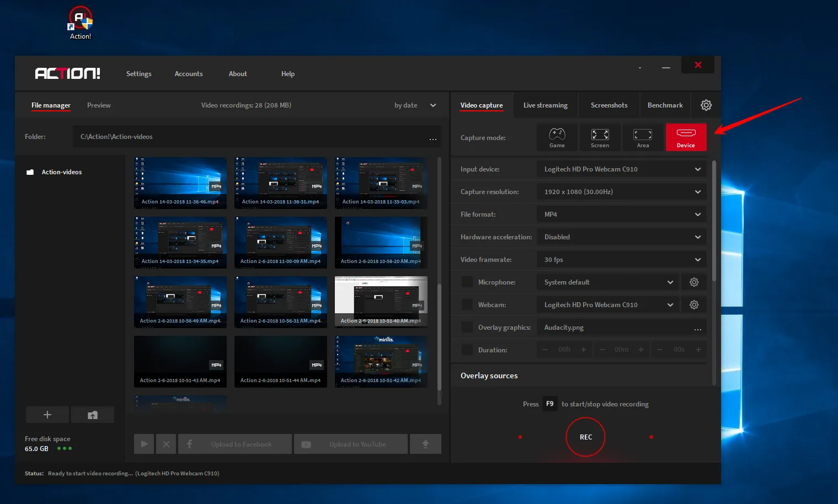Screen dimensions: 838x504
Task: Select Action-videos folder in tree
Action: pyautogui.click(x=54, y=172)
